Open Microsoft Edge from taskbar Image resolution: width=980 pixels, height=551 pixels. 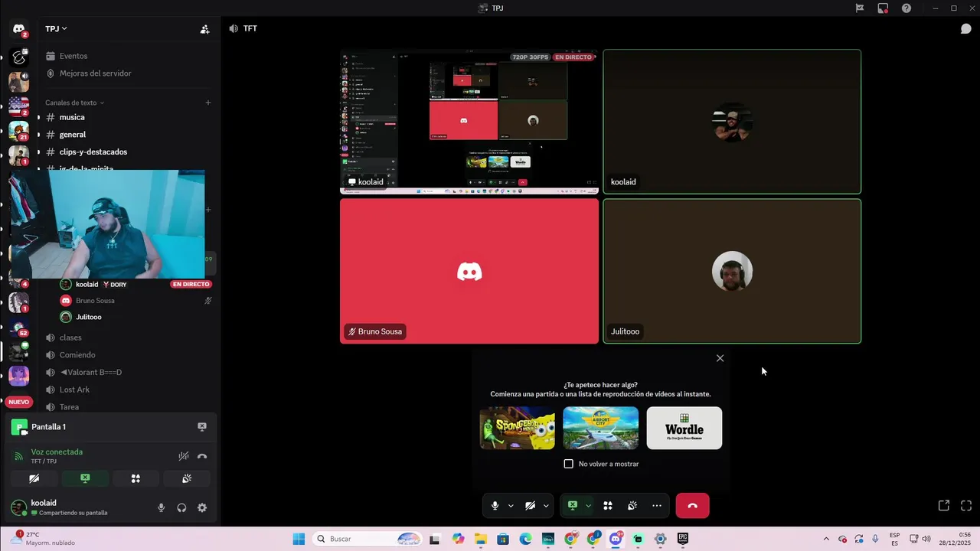point(525,539)
